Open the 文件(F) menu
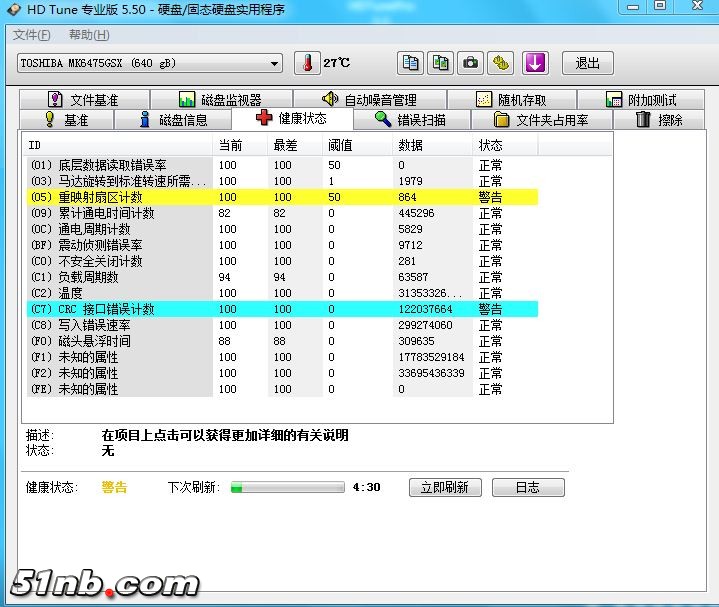 (x=32, y=35)
